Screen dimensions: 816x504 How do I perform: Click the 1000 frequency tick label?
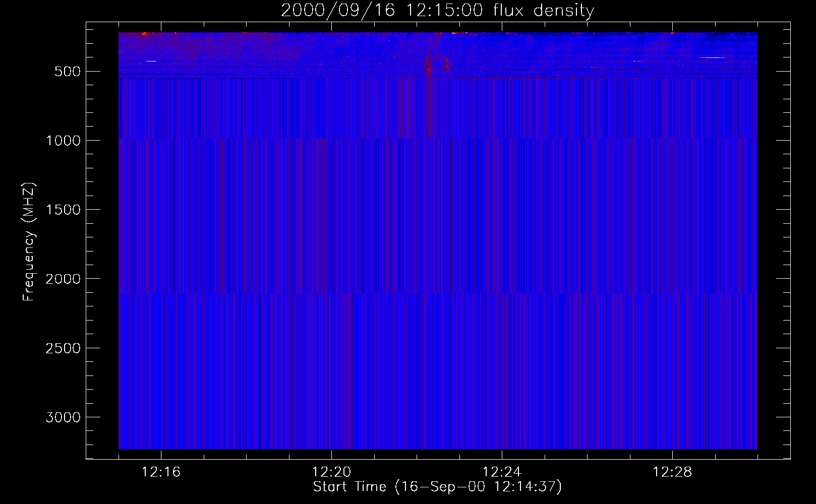point(63,141)
